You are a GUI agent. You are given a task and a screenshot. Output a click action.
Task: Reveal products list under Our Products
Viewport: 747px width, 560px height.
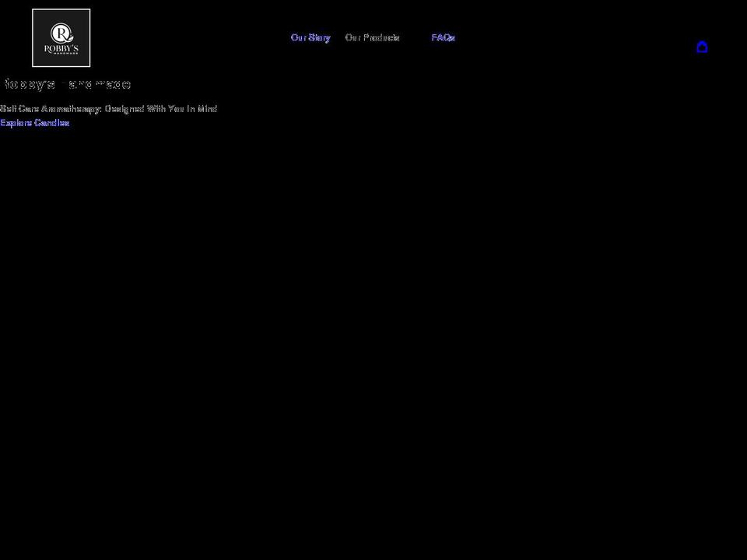[373, 37]
